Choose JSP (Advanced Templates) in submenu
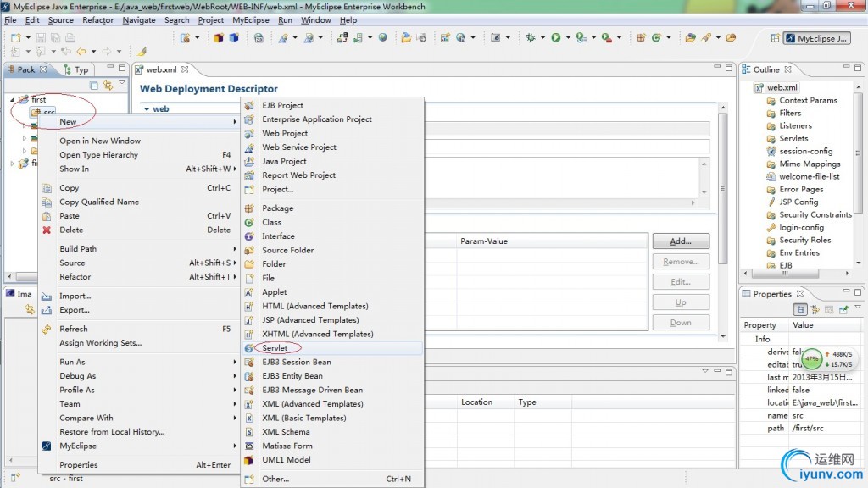Screen dimensions: 868x488 pyautogui.click(x=332, y=319)
